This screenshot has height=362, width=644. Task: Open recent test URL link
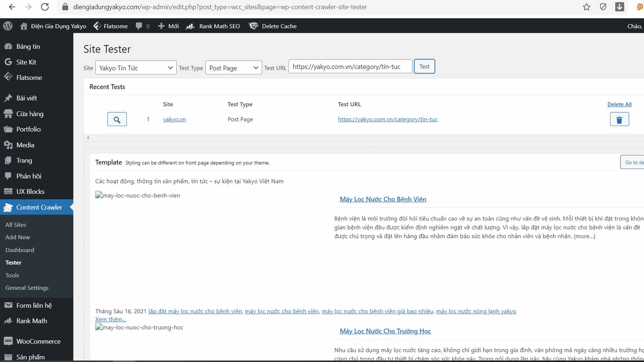(x=388, y=119)
